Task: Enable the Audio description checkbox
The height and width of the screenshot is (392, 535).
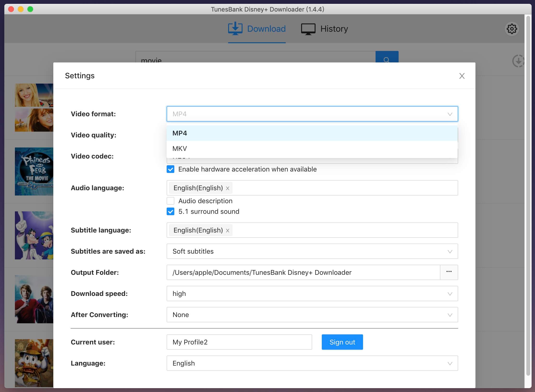Action: [x=170, y=201]
